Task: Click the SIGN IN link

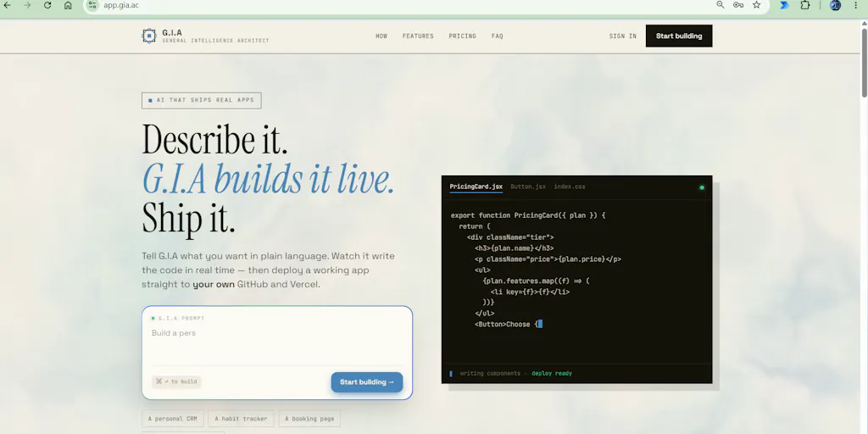Action: point(623,36)
